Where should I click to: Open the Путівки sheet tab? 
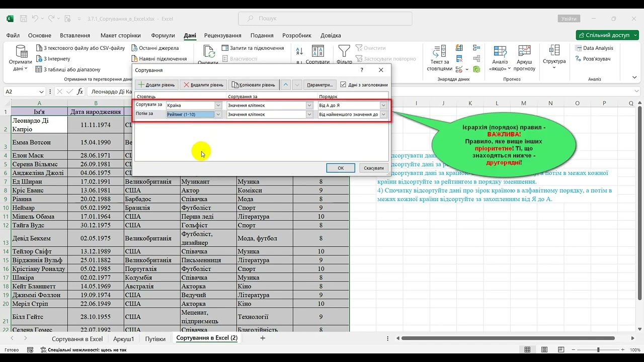[155, 338]
